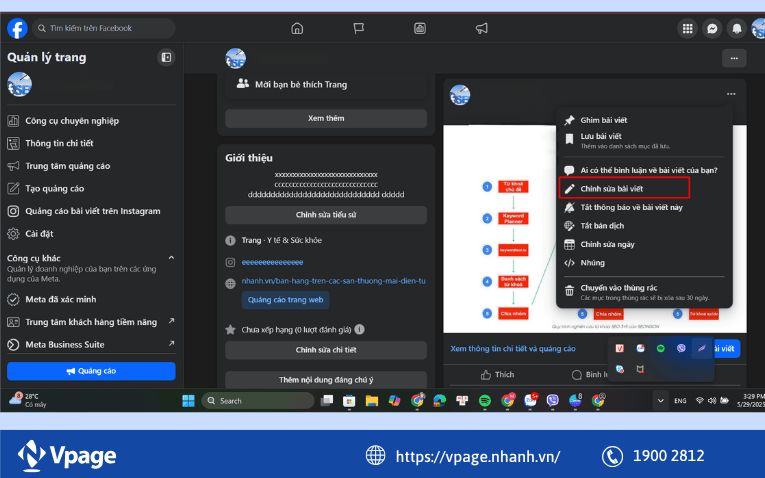Open the megaphone ads icon in top navigation
This screenshot has height=478, width=765.
pos(482,28)
